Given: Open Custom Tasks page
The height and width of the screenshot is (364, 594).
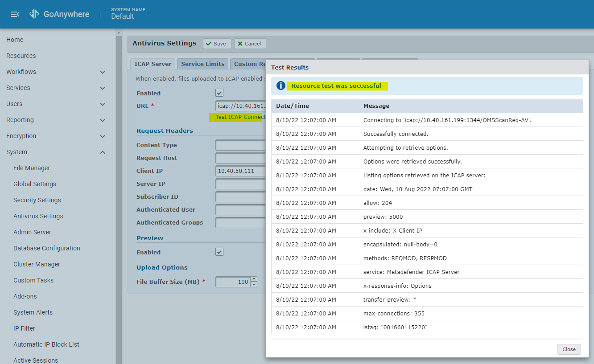Looking at the screenshot, I should coord(33,280).
